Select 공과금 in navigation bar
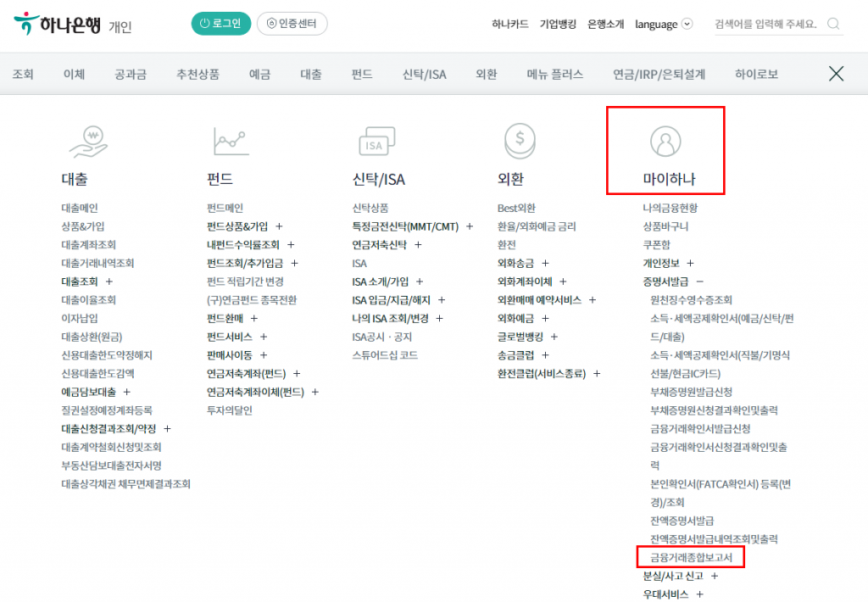The height and width of the screenshot is (602, 868). coord(131,75)
